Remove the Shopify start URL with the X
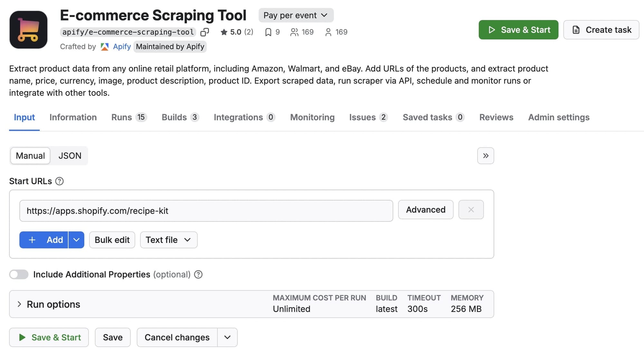The image size is (644, 355). pos(471,210)
